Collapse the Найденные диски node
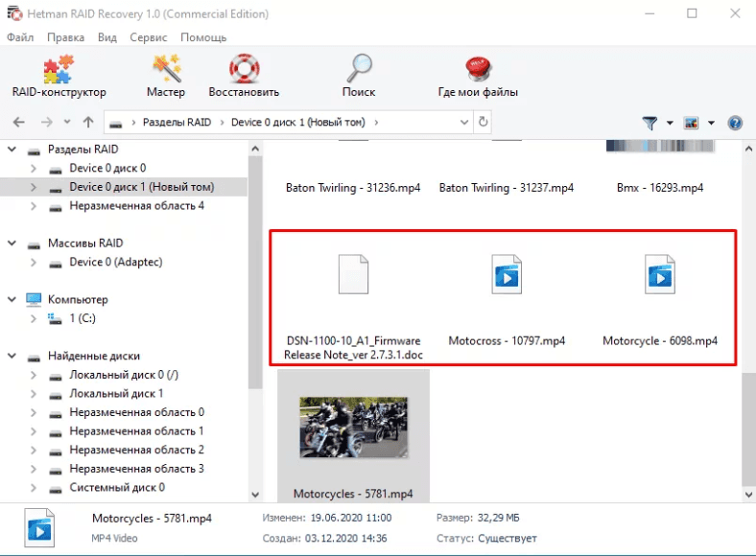756x556 pixels. pos(12,356)
